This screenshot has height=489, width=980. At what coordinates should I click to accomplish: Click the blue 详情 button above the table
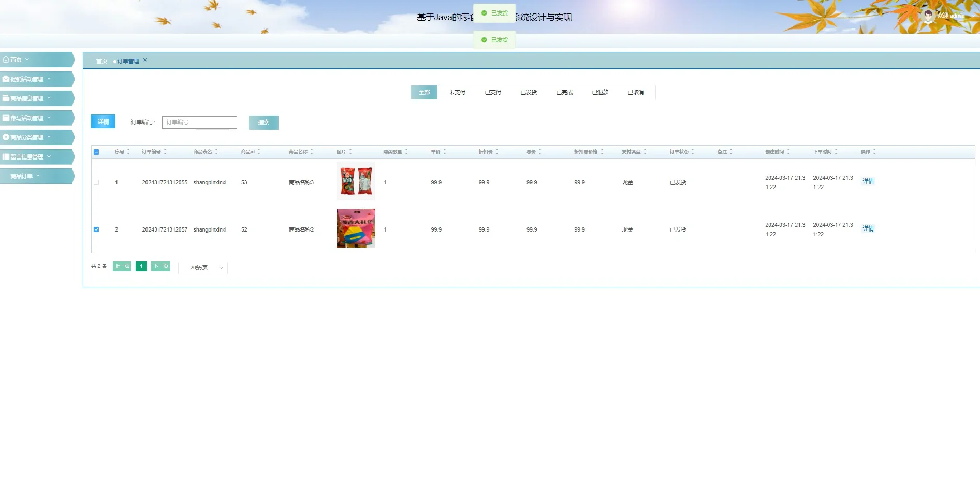tap(103, 122)
